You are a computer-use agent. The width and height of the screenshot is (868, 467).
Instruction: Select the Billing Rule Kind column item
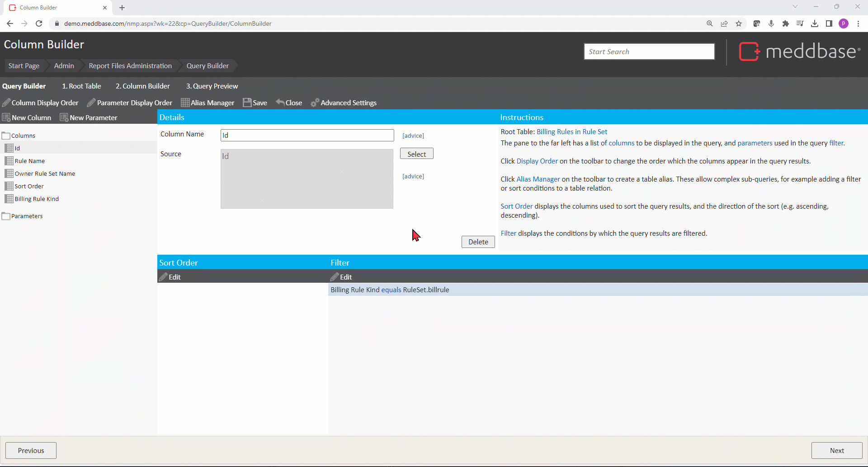(x=37, y=199)
